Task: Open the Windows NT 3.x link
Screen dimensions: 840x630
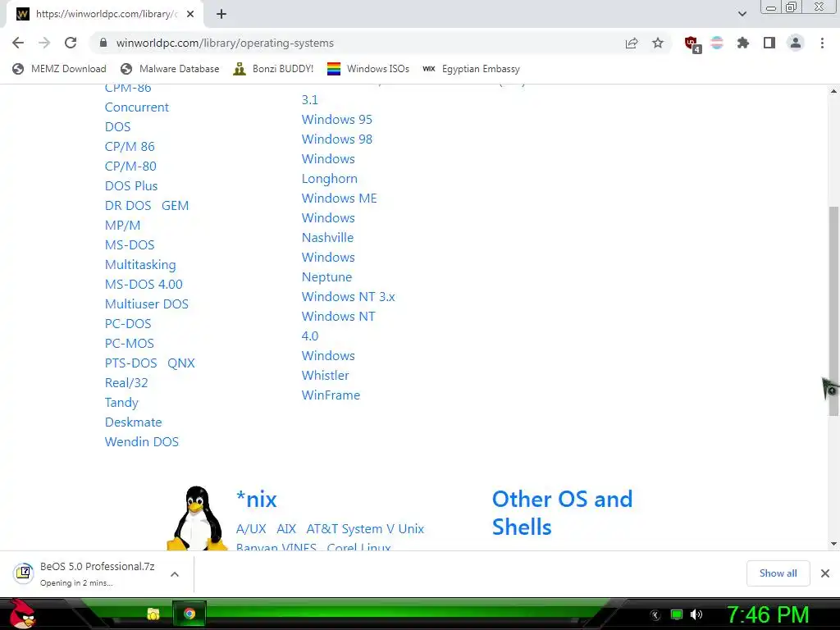Action: (348, 297)
